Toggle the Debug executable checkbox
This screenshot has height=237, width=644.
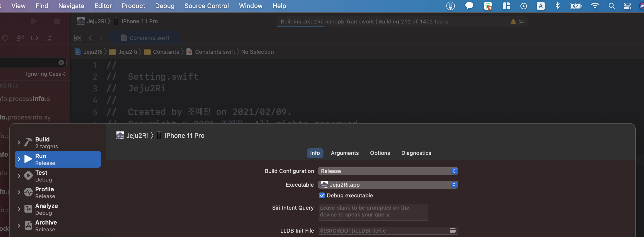pos(322,195)
